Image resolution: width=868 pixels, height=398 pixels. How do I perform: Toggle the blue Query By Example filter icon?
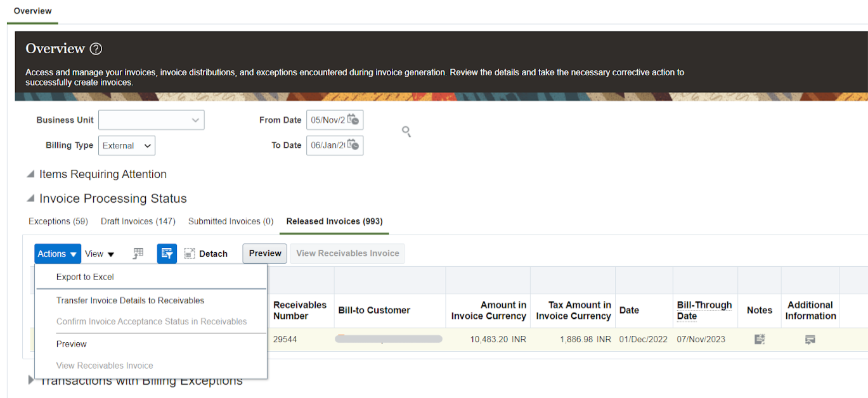[167, 253]
